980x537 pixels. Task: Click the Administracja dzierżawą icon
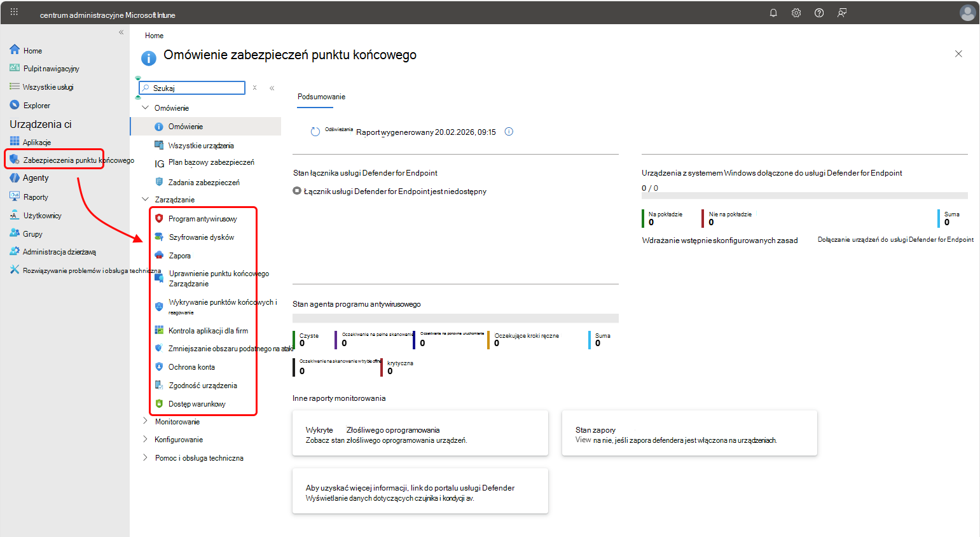coord(15,251)
